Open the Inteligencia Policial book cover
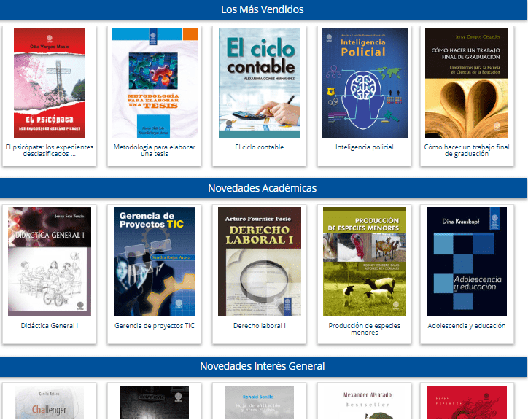 [365, 83]
